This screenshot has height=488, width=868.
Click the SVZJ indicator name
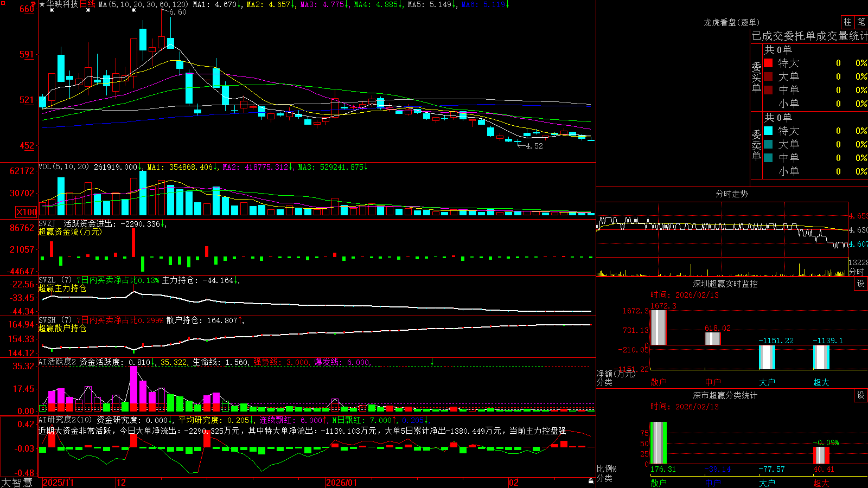coord(47,223)
